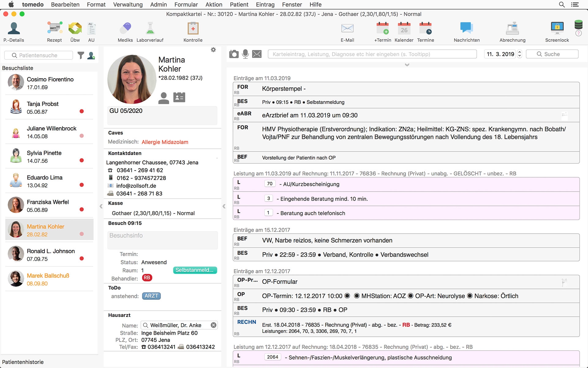Toggle Tanja Probst's red status dot

tap(81, 111)
